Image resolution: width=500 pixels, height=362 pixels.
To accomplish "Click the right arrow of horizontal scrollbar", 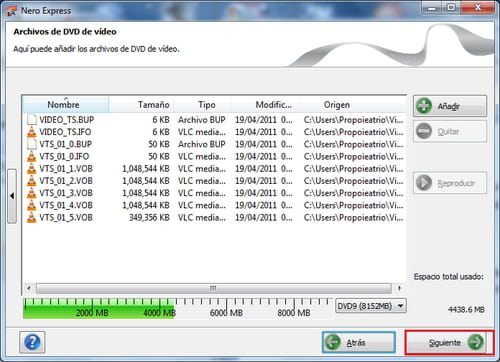I will [399, 288].
